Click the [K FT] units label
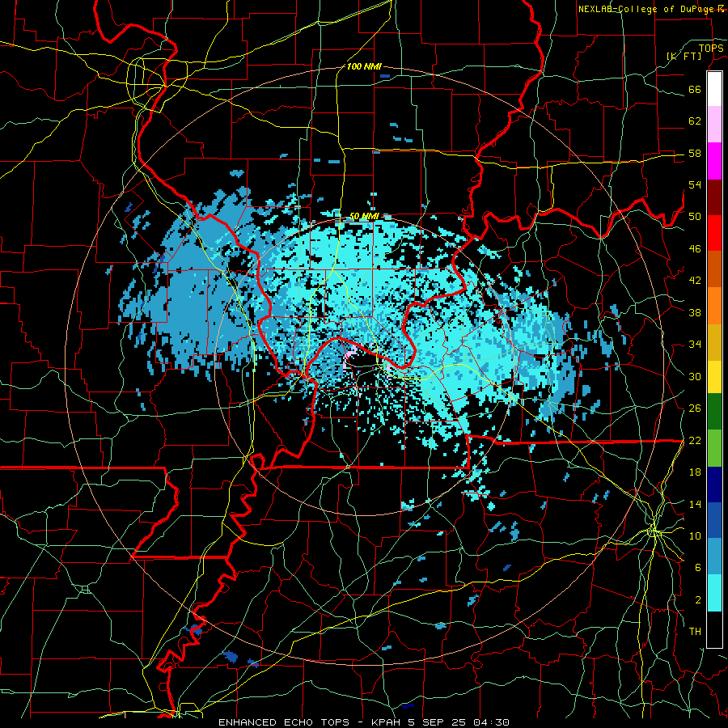This screenshot has width=728, height=728. (x=684, y=57)
